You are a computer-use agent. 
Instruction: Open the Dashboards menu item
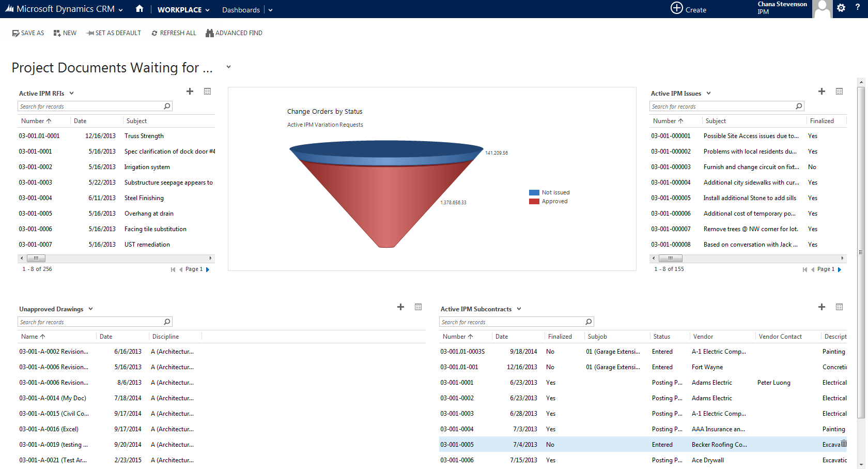pyautogui.click(x=241, y=10)
